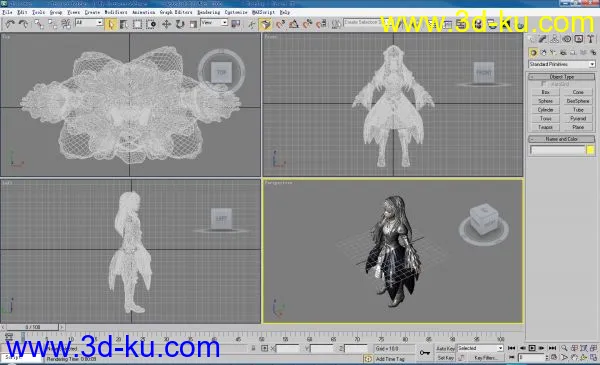This screenshot has height=365, width=600.
Task: Click the yellow object color swatch
Action: tap(590, 150)
